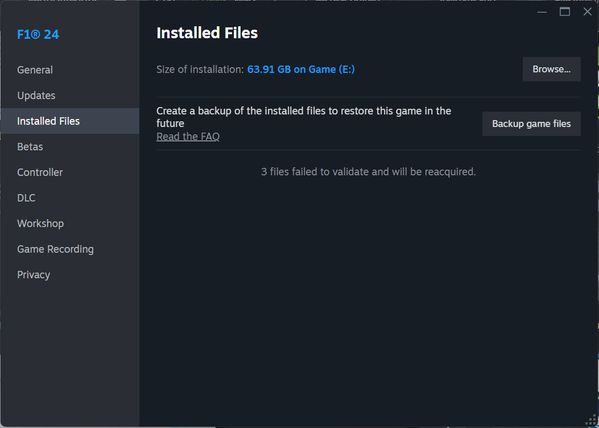Open the DLC section
The height and width of the screenshot is (428, 599).
coord(70,198)
